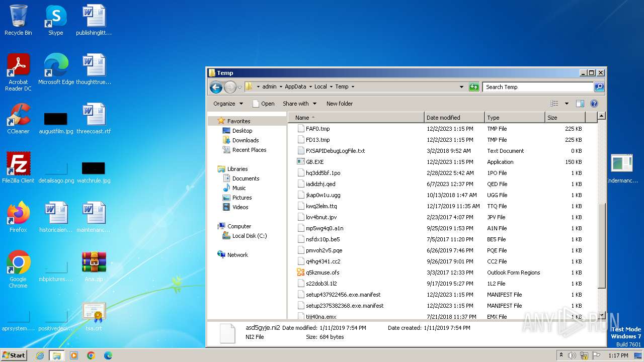Open recent pages dropdown beside Forward
644x362 pixels.
pos(239,87)
